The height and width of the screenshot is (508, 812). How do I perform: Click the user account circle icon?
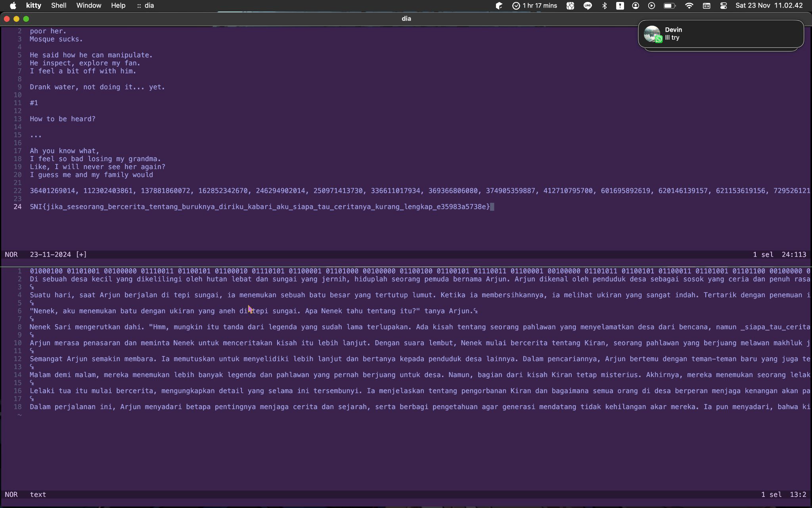pyautogui.click(x=636, y=6)
